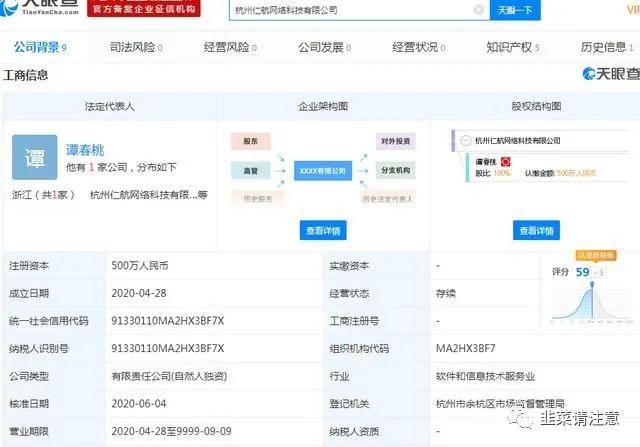Click 查看详情 under 股权结构图
The height and width of the screenshot is (447, 640).
point(537,231)
